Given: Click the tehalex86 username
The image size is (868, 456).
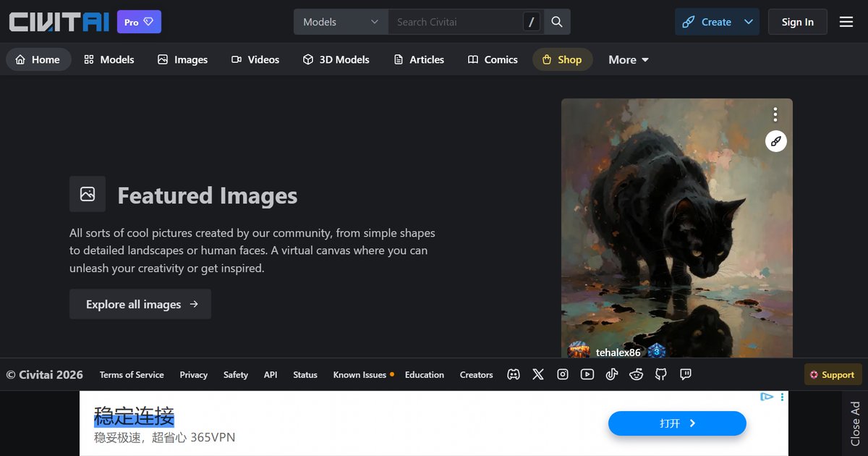Looking at the screenshot, I should [618, 352].
